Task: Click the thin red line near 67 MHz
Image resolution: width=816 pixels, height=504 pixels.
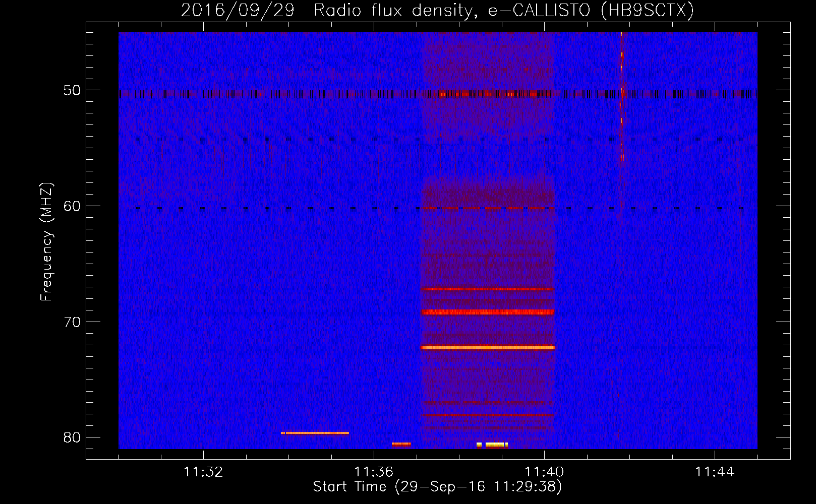Action: pos(488,289)
